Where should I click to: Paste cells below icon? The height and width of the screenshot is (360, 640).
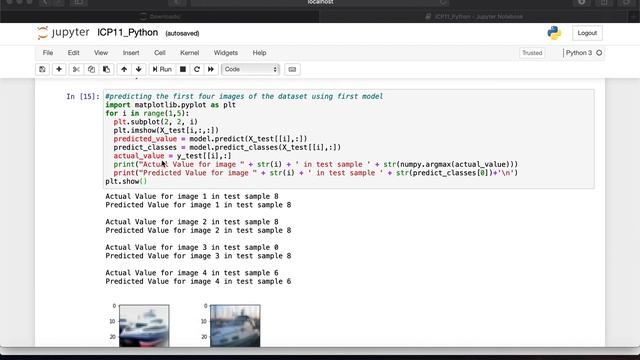click(x=106, y=69)
